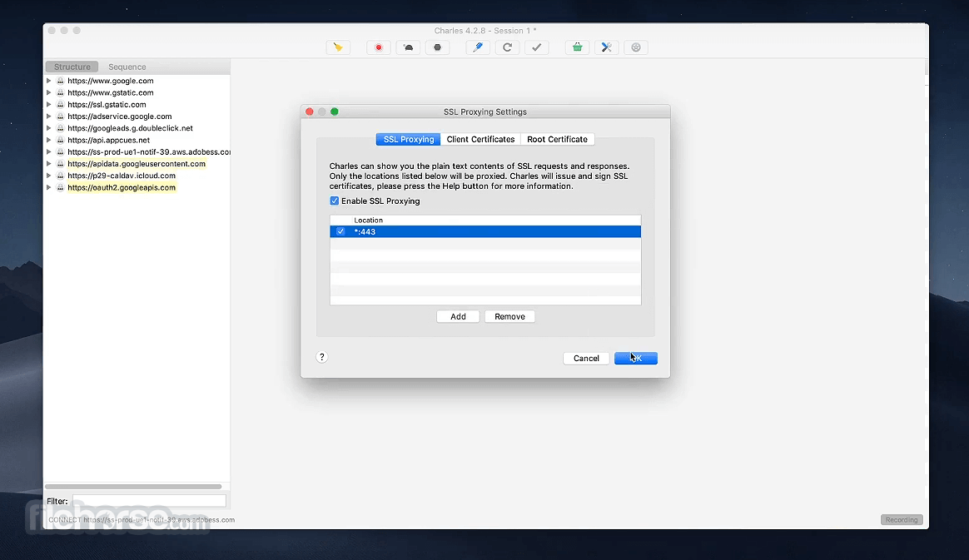The width and height of the screenshot is (969, 560).
Task: Select the *:443 location row
Action: click(x=485, y=231)
